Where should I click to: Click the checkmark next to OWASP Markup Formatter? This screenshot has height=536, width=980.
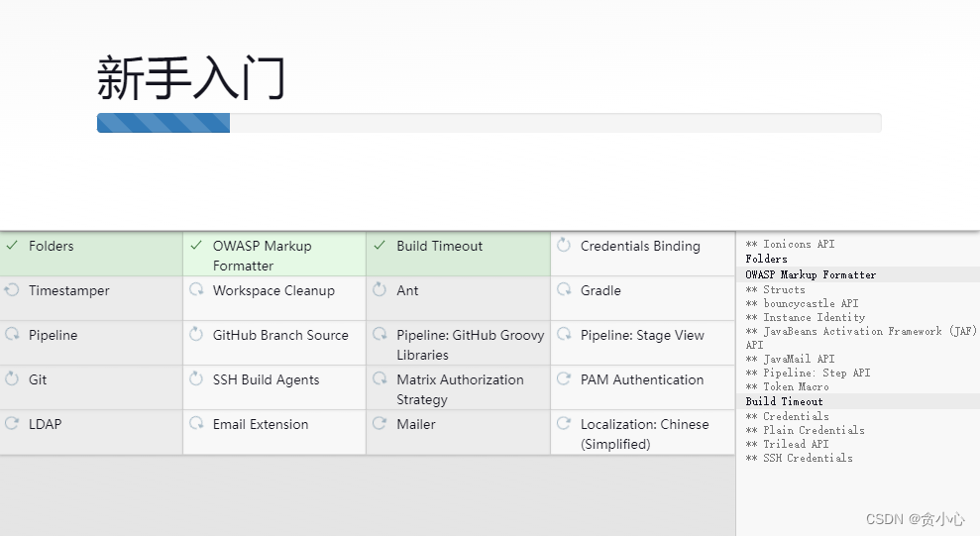tap(196, 246)
